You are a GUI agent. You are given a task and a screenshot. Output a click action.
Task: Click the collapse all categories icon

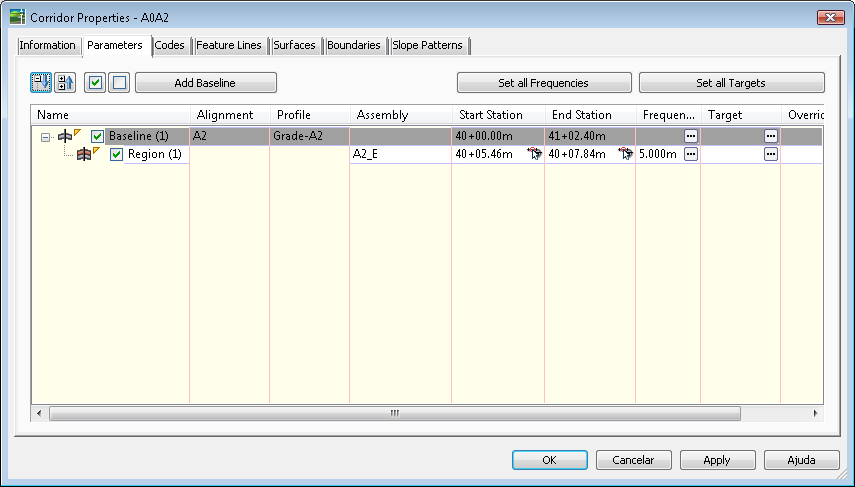[x=65, y=83]
